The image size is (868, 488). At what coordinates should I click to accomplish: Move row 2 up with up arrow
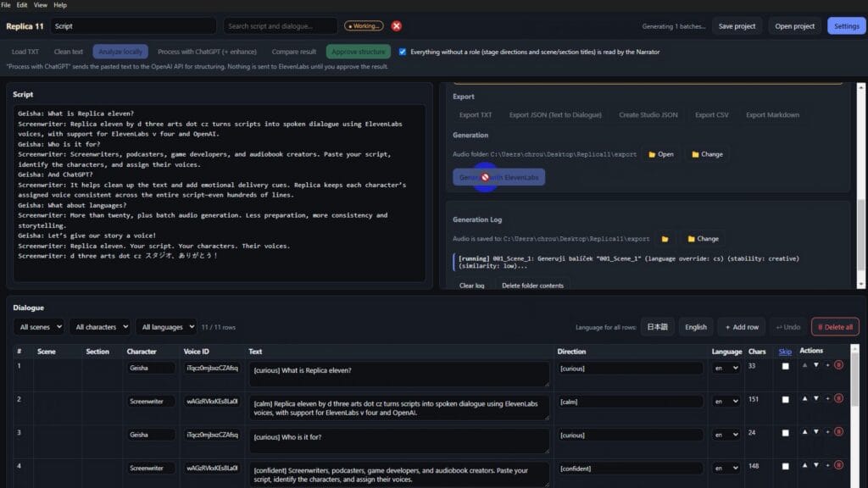click(x=804, y=398)
